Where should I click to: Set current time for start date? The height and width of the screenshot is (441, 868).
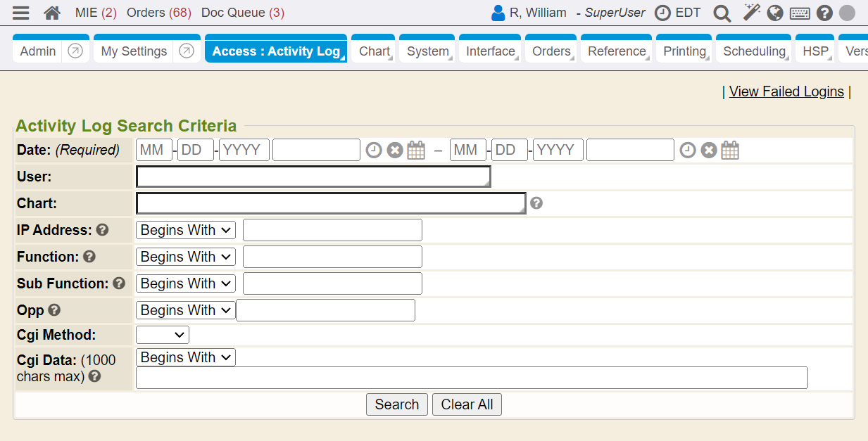374,150
